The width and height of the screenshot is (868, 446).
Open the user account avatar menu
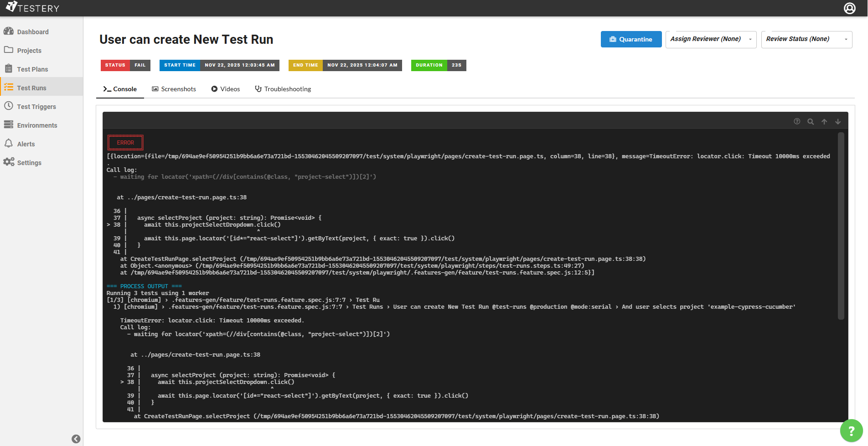click(x=849, y=8)
